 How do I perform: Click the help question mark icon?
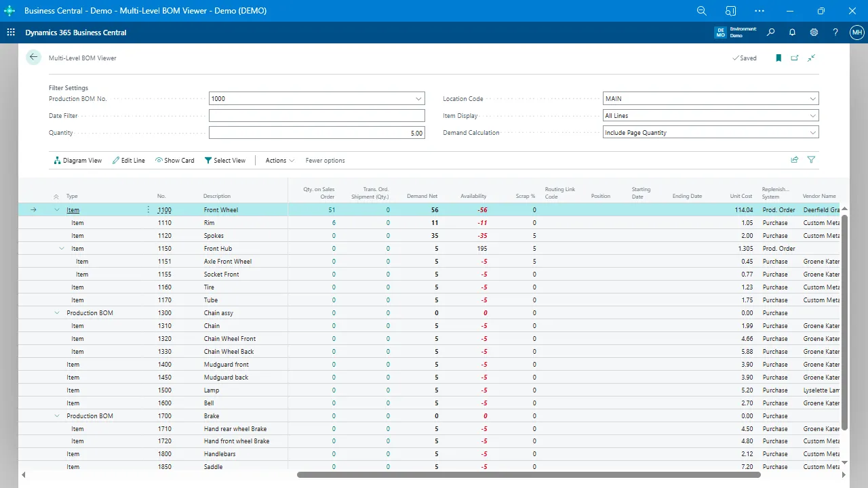(835, 33)
